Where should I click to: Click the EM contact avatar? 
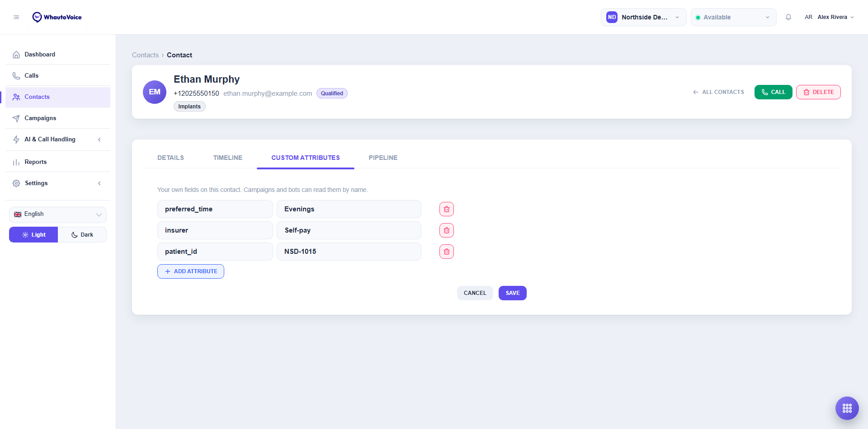pyautogui.click(x=155, y=92)
